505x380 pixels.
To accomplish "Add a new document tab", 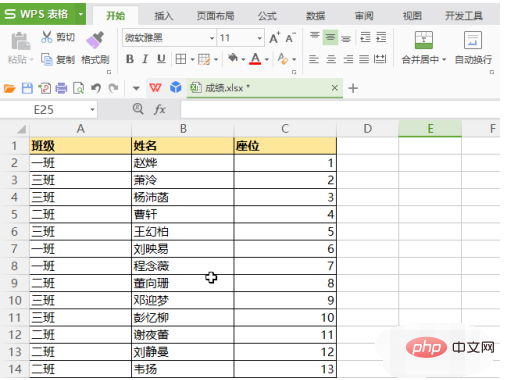I will [353, 88].
